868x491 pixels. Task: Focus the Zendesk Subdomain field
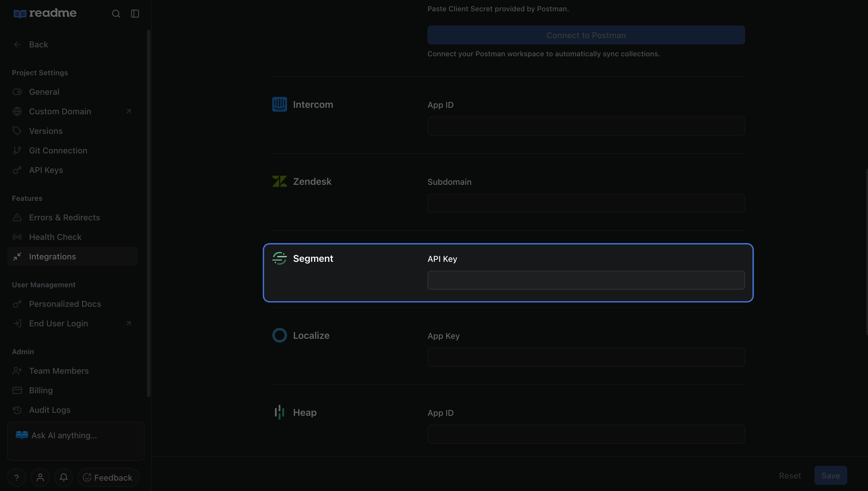(586, 203)
